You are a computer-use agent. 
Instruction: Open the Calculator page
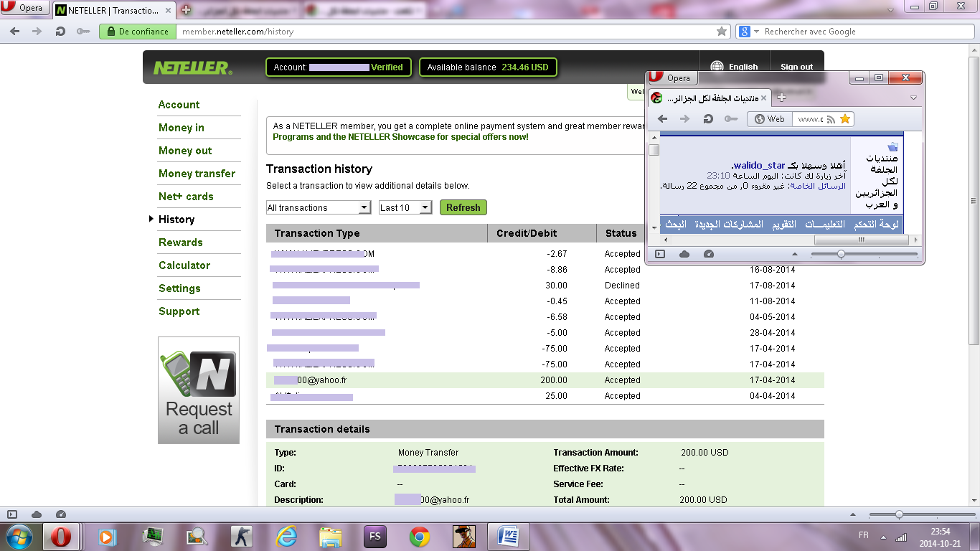[184, 265]
